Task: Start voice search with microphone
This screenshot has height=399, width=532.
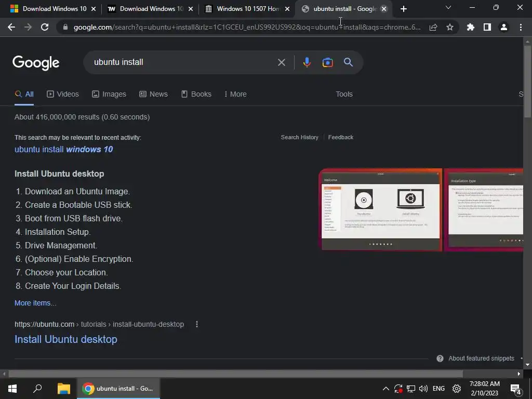Action: click(x=307, y=62)
